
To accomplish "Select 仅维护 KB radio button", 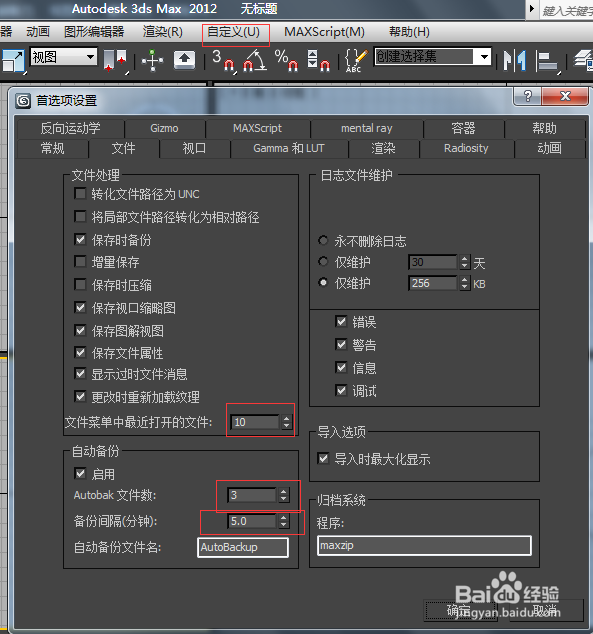I will tap(323, 283).
